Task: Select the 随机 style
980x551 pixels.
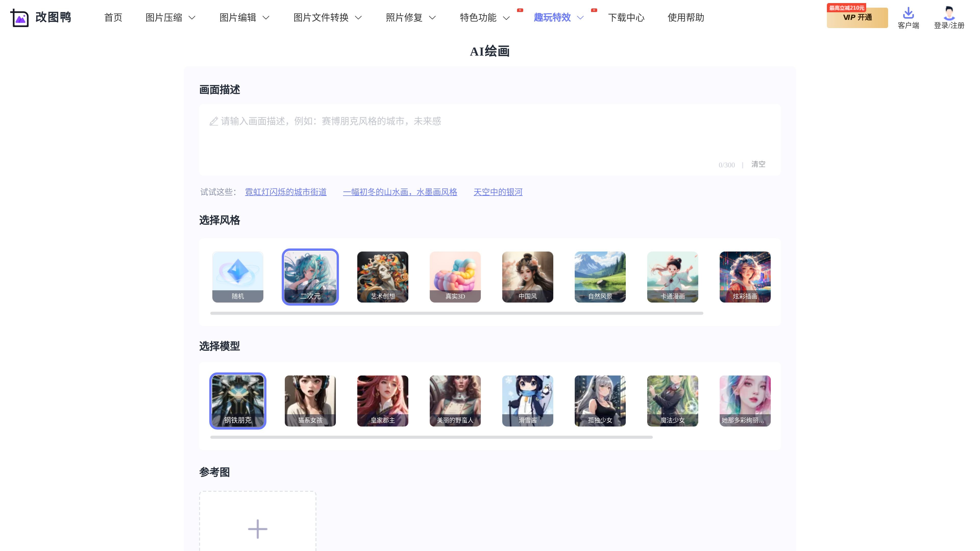Action: pyautogui.click(x=238, y=277)
